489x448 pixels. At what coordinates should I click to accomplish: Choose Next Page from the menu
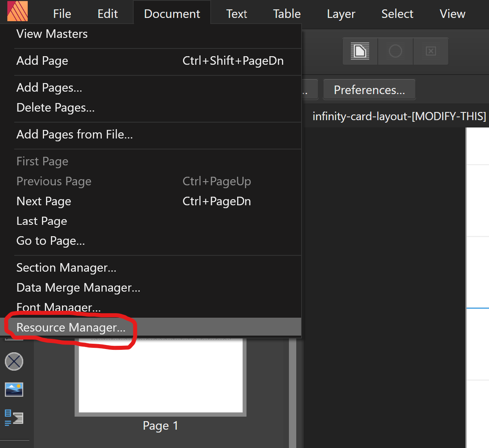[x=44, y=201]
